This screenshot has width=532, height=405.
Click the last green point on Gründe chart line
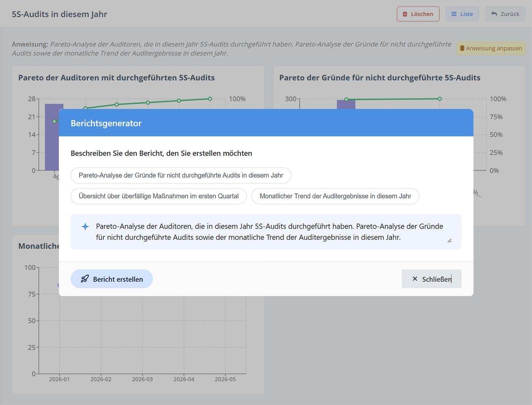pyautogui.click(x=440, y=99)
